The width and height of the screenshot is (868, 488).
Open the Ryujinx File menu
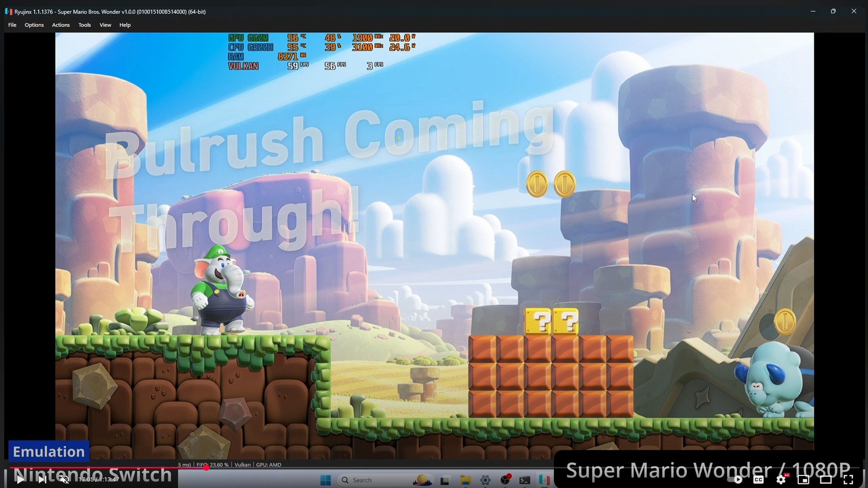tap(12, 25)
